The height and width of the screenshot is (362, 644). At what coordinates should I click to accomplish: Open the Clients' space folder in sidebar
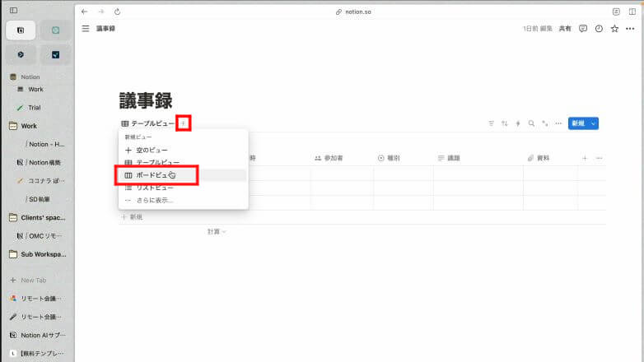click(37, 217)
